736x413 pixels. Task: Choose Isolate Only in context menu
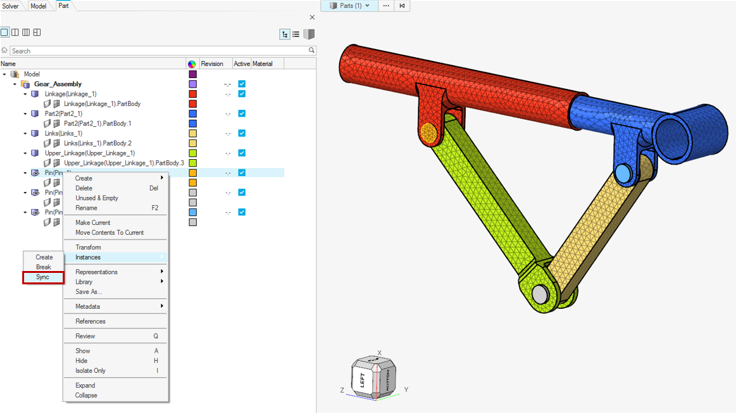(x=115, y=371)
